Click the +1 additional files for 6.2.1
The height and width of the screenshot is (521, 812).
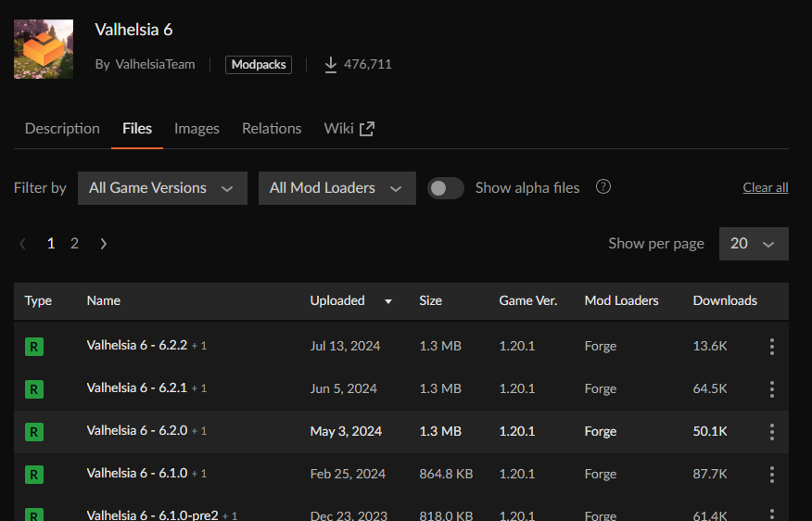pyautogui.click(x=199, y=388)
